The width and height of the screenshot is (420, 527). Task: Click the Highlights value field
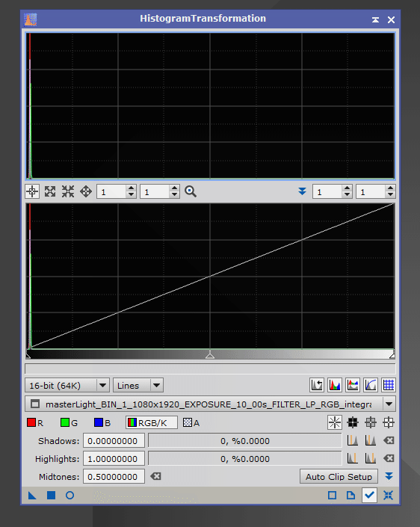click(114, 459)
